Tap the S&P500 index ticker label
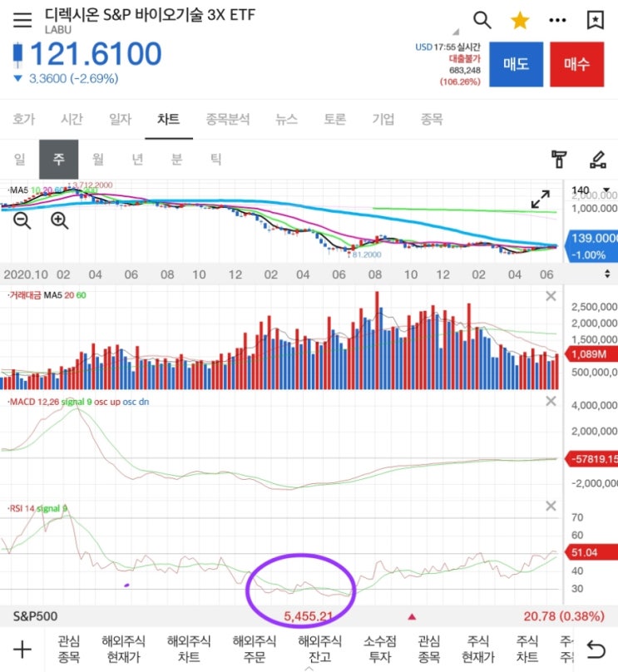The width and height of the screenshot is (618, 672). point(35,616)
